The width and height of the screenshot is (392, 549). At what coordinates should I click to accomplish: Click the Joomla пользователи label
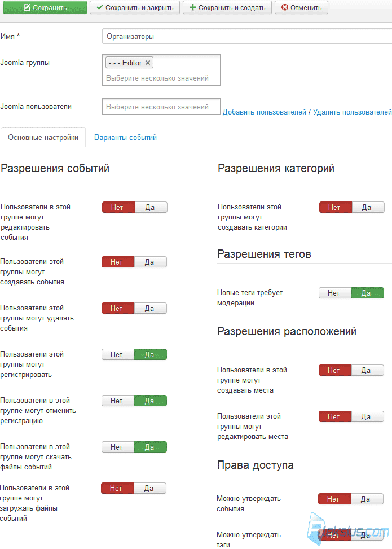coord(36,107)
